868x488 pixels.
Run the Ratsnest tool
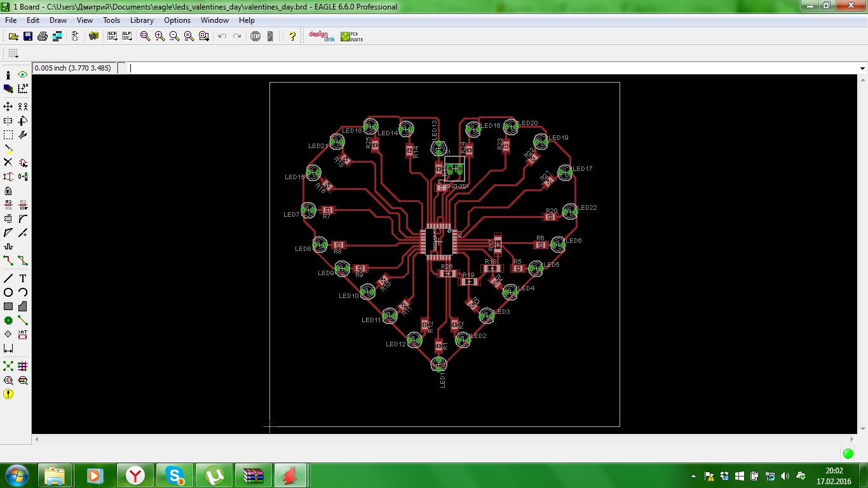tap(8, 366)
